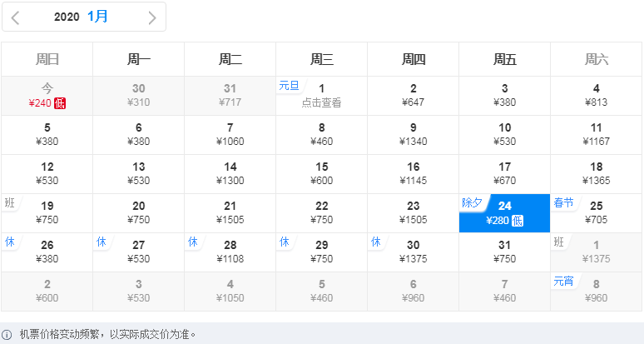Select January 26 with ¥380 fare
The height and width of the screenshot is (344, 644).
click(x=47, y=252)
